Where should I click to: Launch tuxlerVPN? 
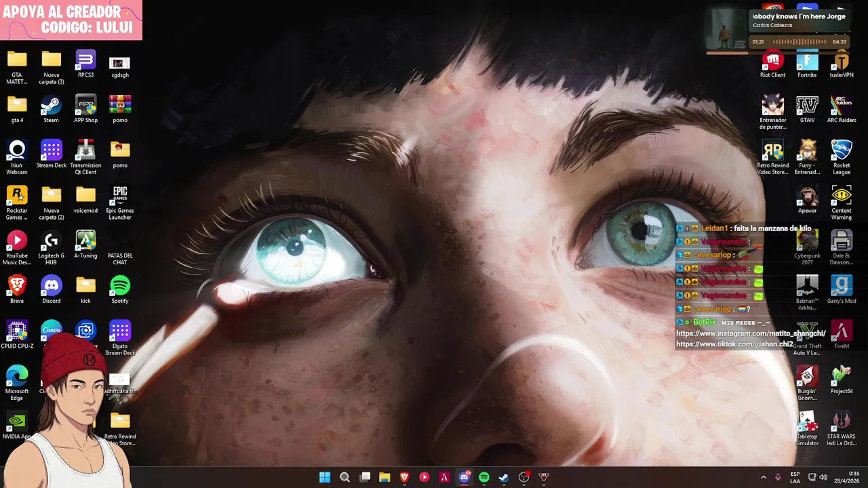[842, 64]
